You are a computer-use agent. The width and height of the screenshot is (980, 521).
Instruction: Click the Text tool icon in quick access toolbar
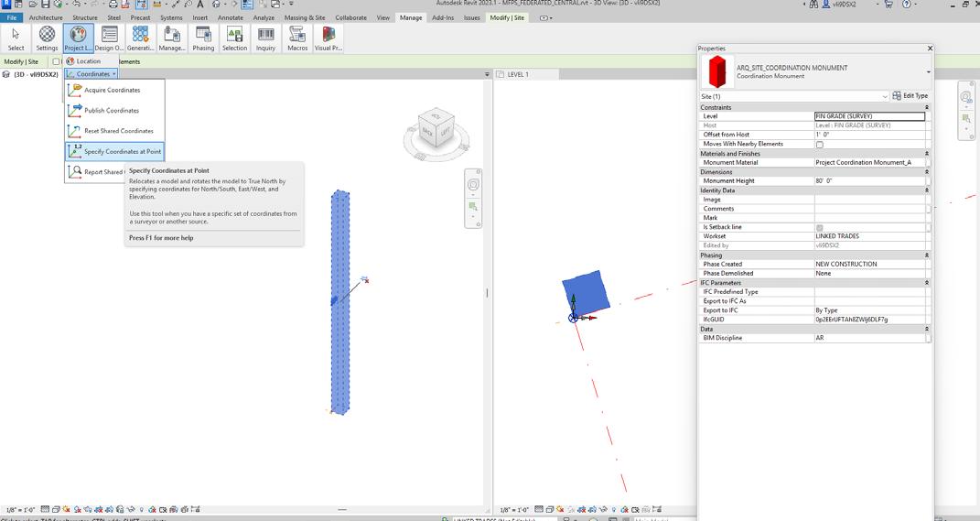click(200, 5)
